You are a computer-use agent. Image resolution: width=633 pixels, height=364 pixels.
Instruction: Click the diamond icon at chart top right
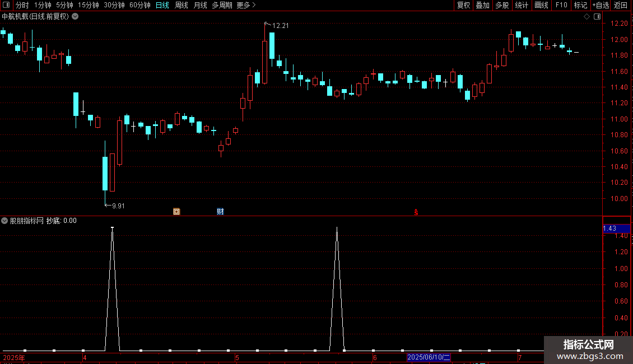(x=587, y=17)
